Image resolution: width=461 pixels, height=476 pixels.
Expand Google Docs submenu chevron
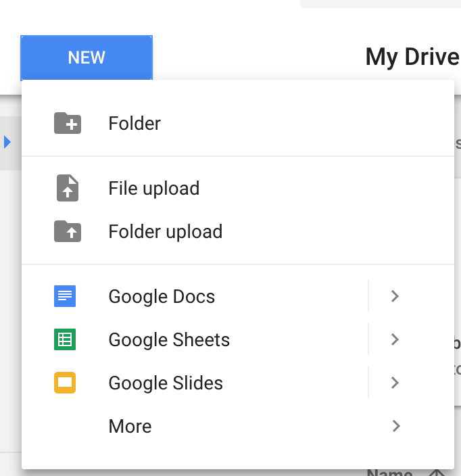click(x=395, y=296)
